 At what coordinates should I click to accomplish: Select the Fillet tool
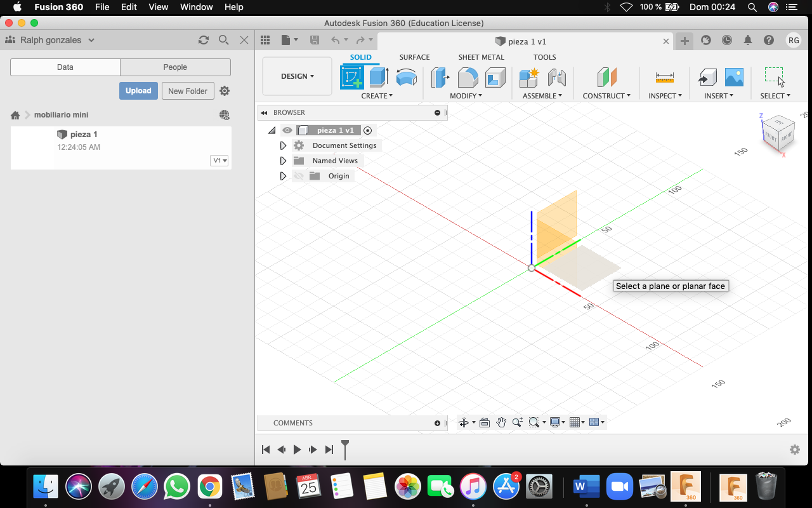click(x=468, y=77)
